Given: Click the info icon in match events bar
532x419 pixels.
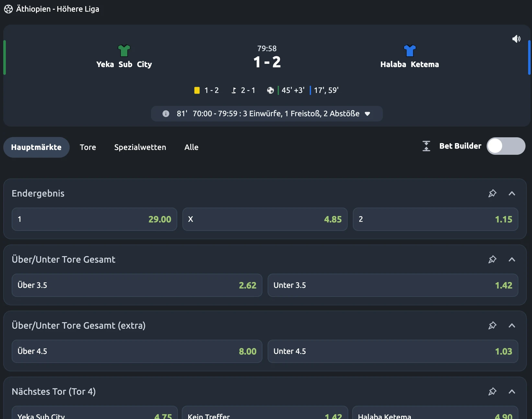Looking at the screenshot, I should [x=166, y=114].
